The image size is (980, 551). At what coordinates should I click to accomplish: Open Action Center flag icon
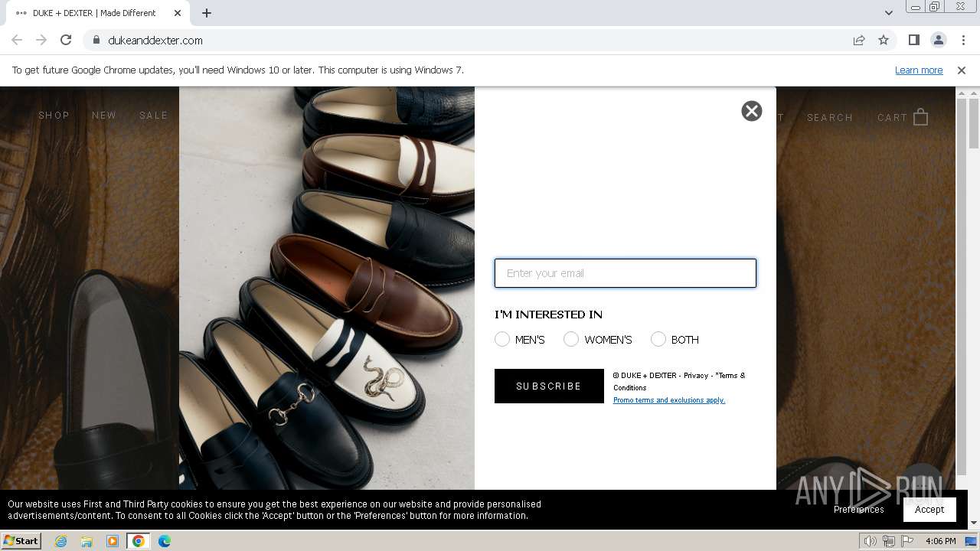point(907,541)
